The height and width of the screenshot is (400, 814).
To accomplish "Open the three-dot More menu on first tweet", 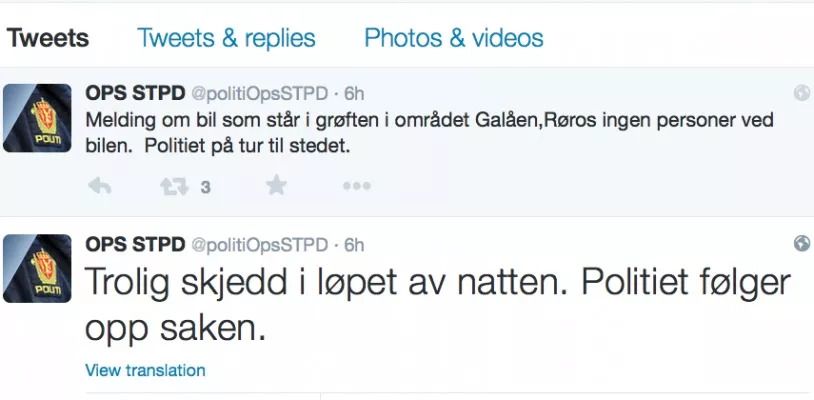I will click(x=357, y=186).
